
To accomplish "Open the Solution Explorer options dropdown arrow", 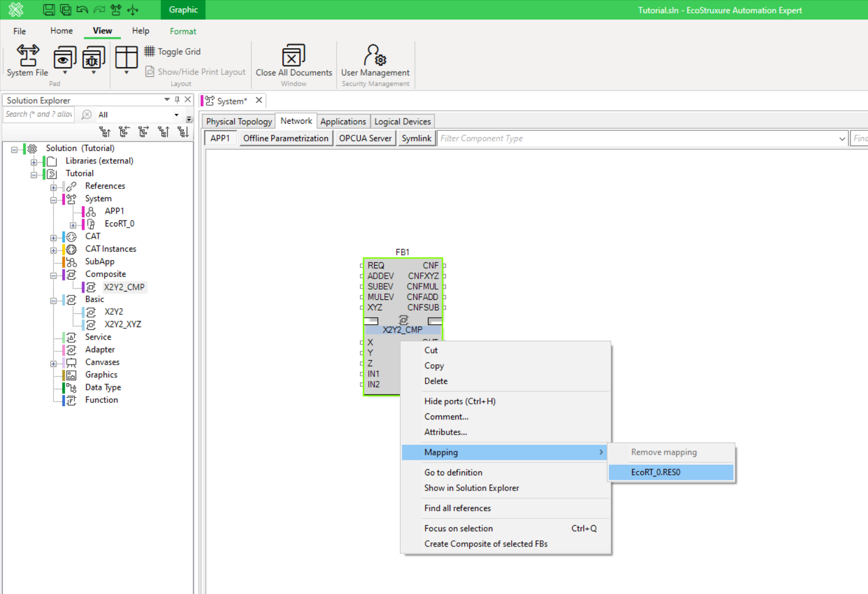I will (x=167, y=100).
